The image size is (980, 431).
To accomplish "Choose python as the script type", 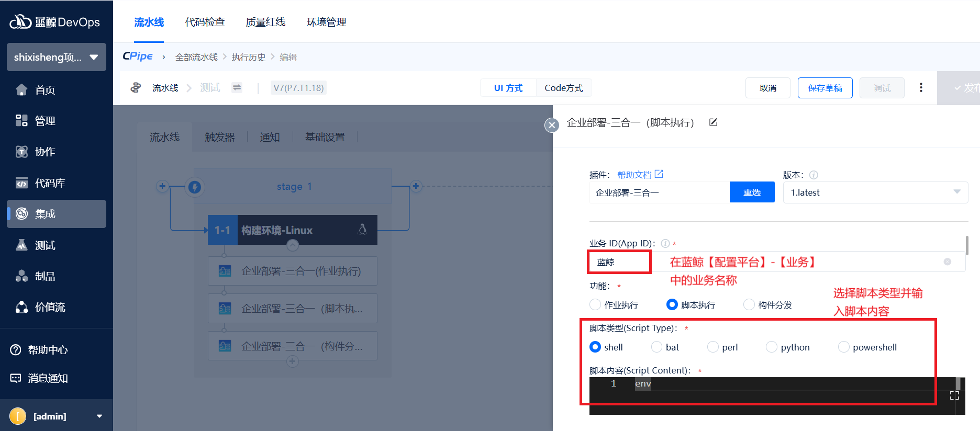I will pos(772,347).
